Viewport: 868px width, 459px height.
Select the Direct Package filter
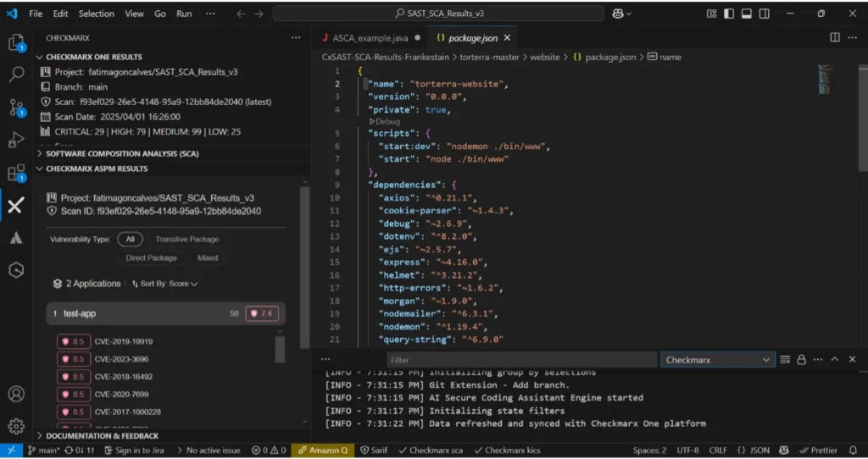[x=151, y=257]
